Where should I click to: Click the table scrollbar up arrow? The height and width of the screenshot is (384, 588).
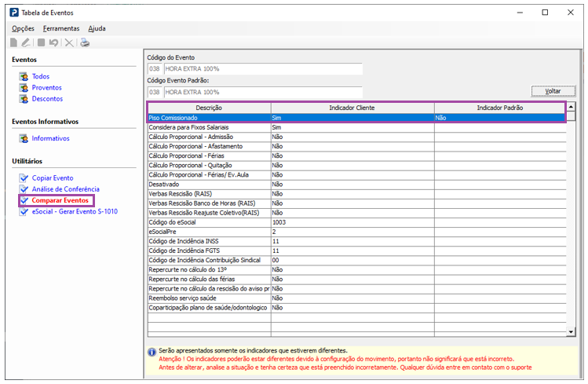pos(571,107)
